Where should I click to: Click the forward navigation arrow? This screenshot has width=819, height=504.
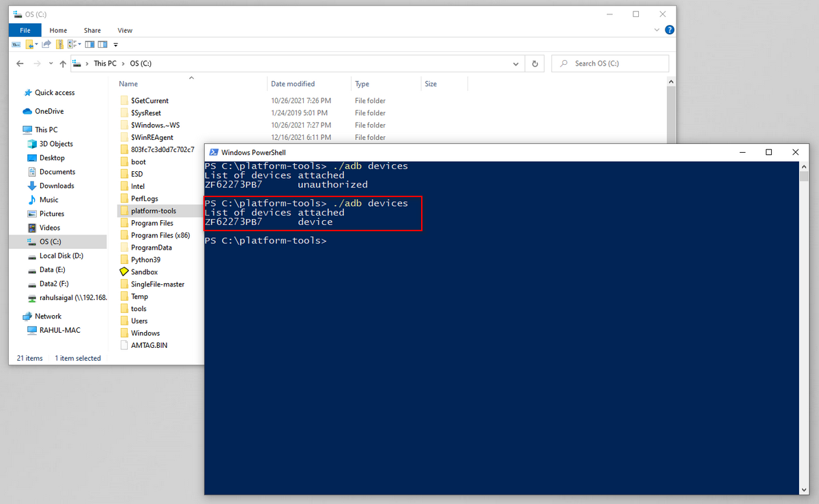coord(36,63)
